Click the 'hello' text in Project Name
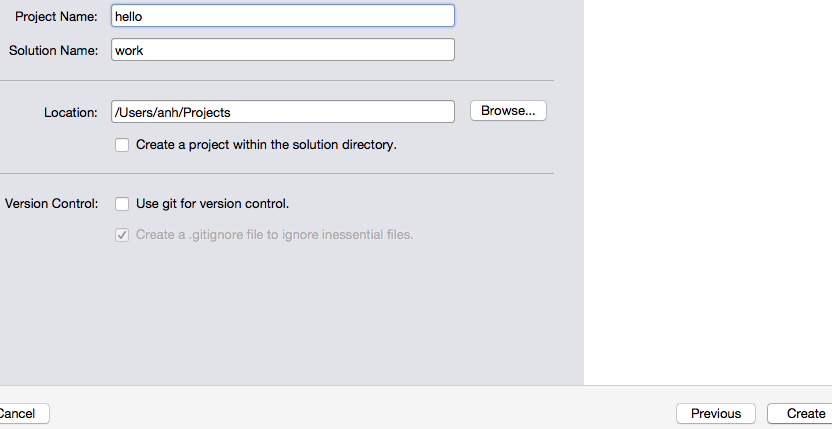 (128, 16)
